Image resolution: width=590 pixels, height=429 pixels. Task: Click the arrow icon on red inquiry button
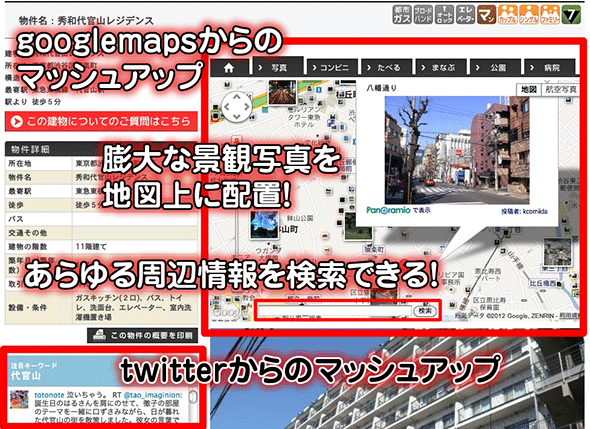17,122
